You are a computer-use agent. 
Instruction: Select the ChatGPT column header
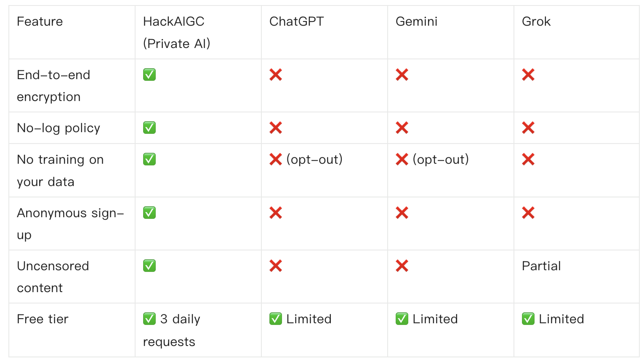click(297, 21)
